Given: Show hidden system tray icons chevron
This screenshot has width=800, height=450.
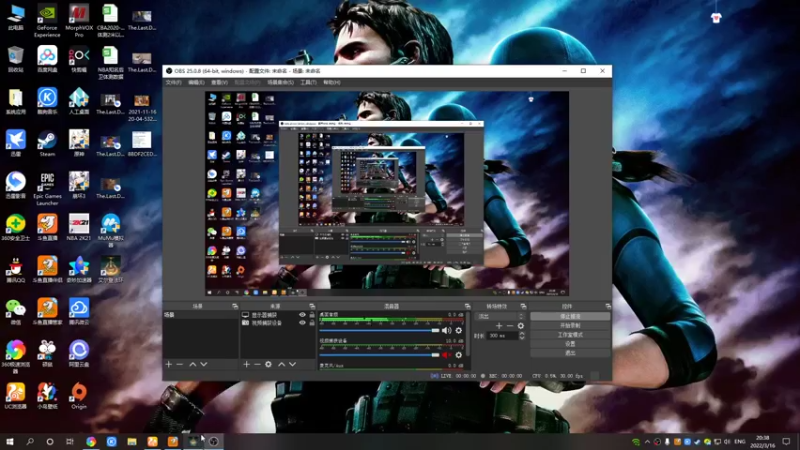Looking at the screenshot, I should coord(647,442).
